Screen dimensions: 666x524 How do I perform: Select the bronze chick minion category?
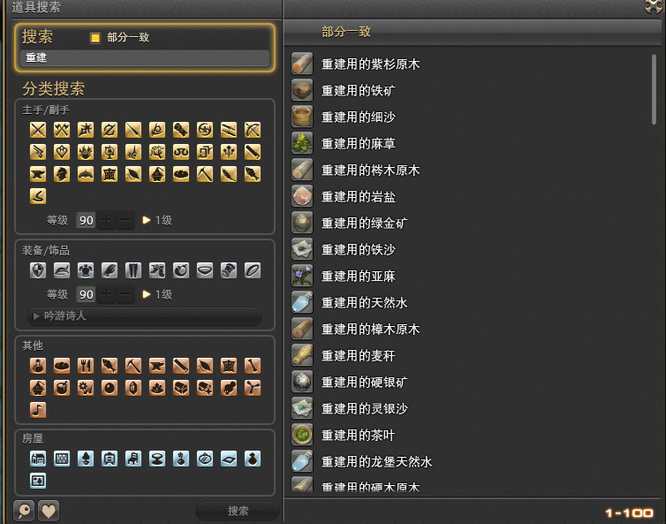pyautogui.click(x=229, y=388)
